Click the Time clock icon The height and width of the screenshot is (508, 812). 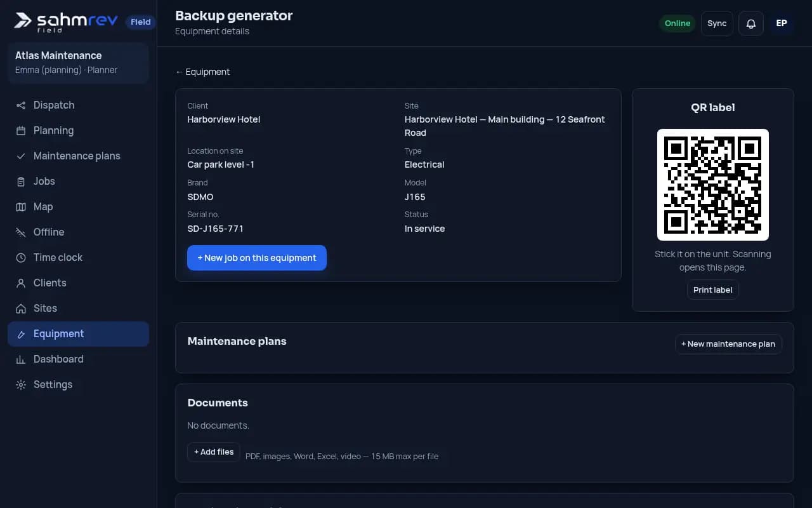21,258
